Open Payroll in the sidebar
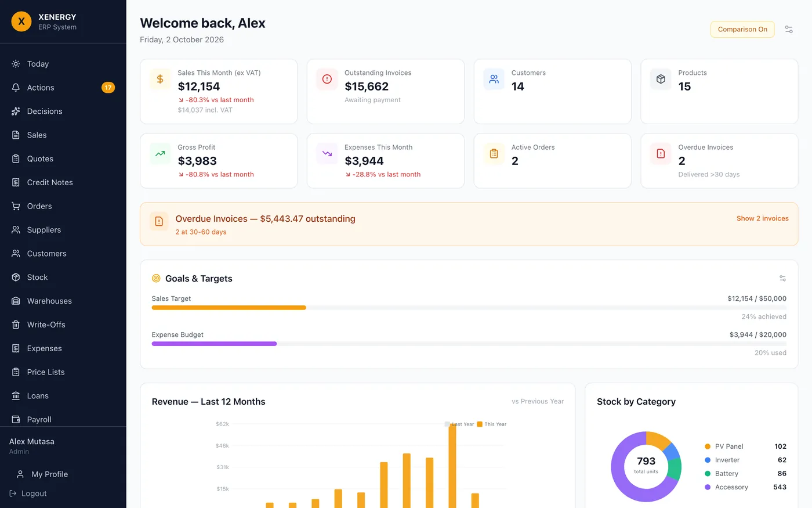The width and height of the screenshot is (812, 508). (63, 419)
